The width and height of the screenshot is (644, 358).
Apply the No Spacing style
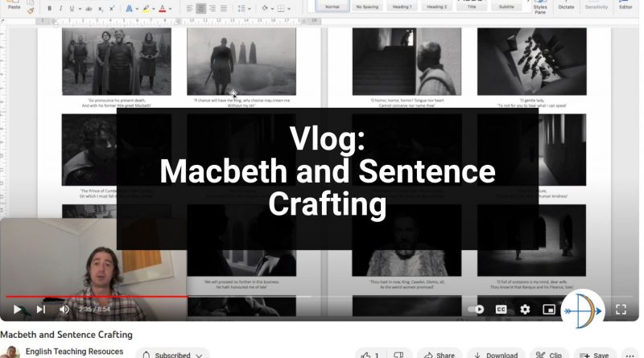pos(367,6)
